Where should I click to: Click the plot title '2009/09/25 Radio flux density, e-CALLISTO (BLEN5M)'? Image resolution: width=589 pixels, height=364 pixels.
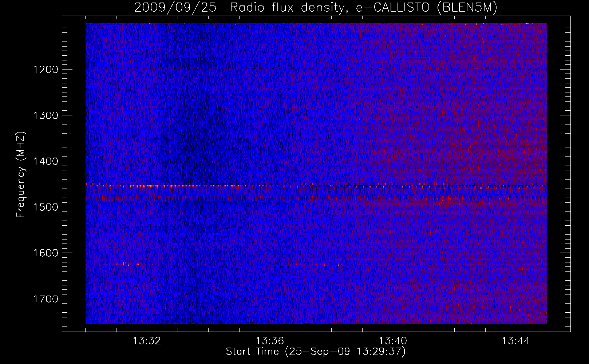[316, 8]
